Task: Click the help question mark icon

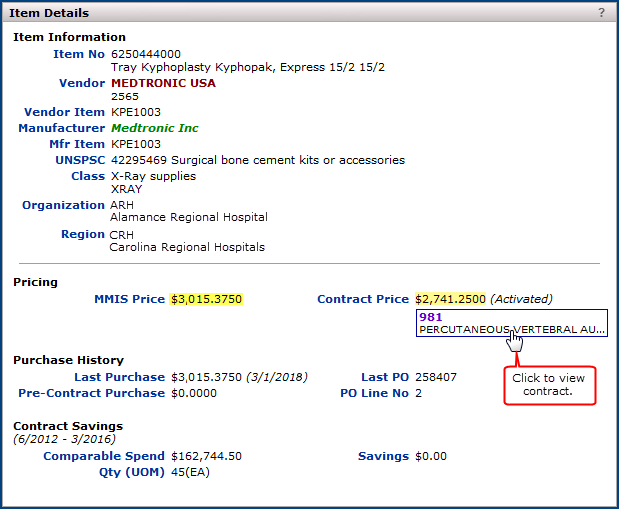Action: (601, 13)
